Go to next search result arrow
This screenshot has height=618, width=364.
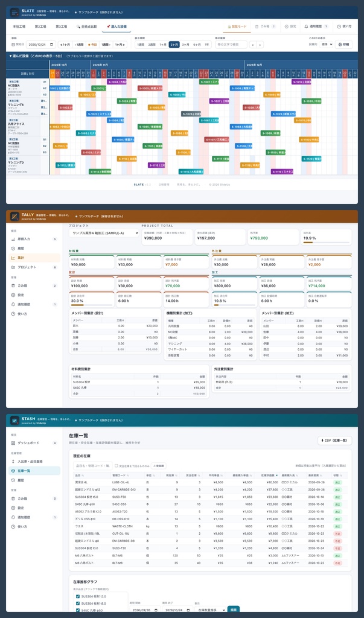[x=260, y=45]
